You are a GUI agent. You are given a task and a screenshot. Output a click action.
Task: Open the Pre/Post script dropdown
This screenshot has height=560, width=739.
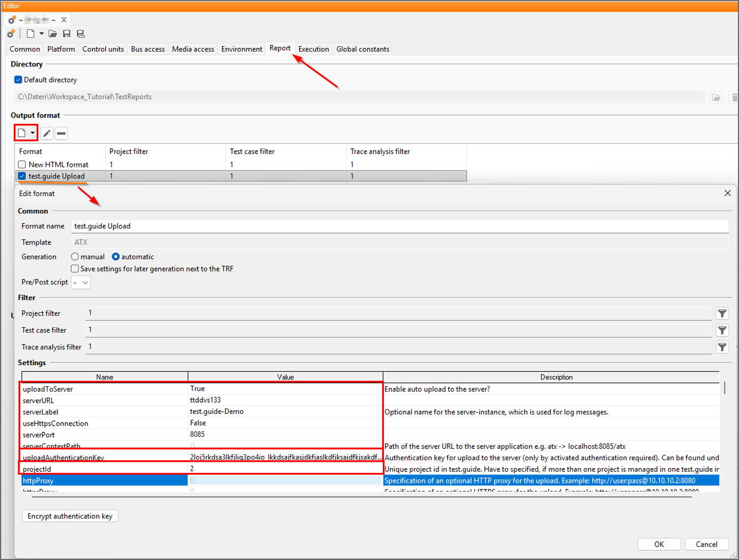[x=81, y=282]
